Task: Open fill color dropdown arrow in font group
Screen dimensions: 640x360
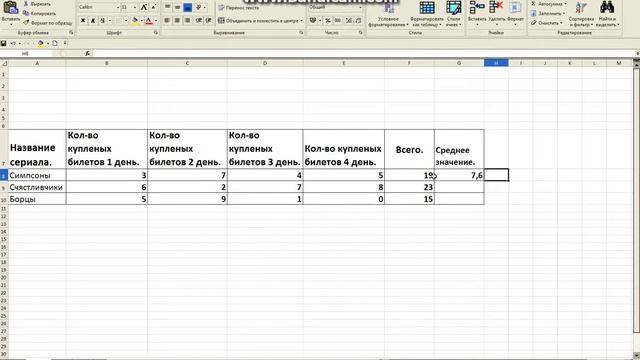Action: tap(141, 20)
